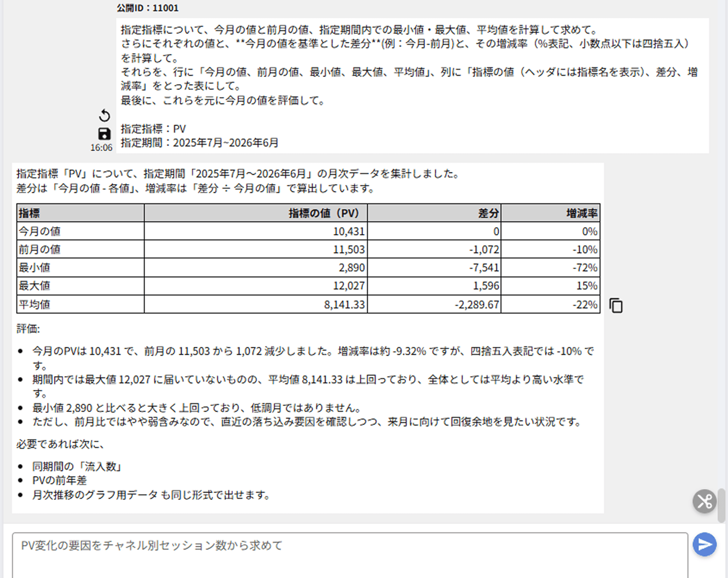Click the 1,596 difference cell
728x578 pixels.
click(434, 286)
